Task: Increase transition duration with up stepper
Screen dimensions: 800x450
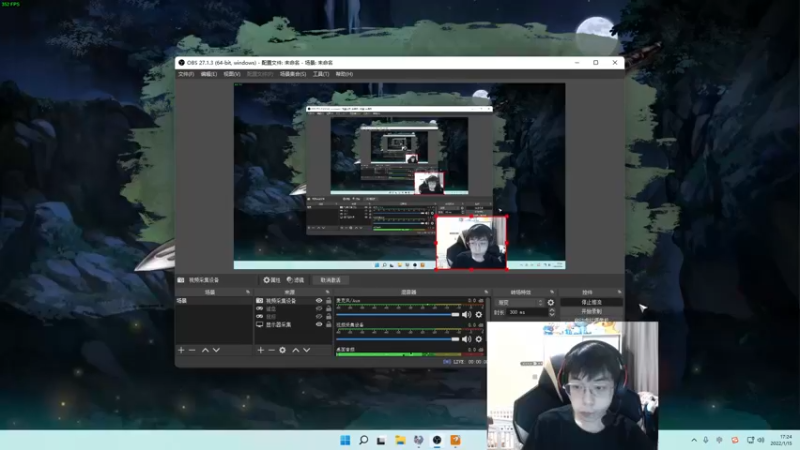Action: [552, 310]
